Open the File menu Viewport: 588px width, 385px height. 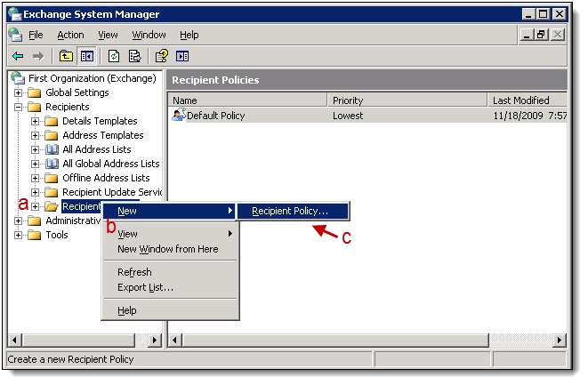pyautogui.click(x=36, y=35)
